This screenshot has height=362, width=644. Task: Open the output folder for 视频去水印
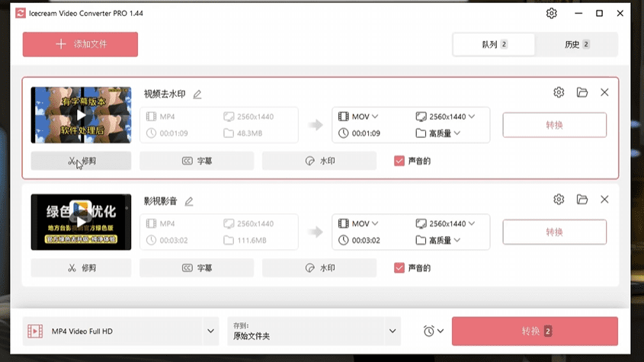click(x=582, y=92)
